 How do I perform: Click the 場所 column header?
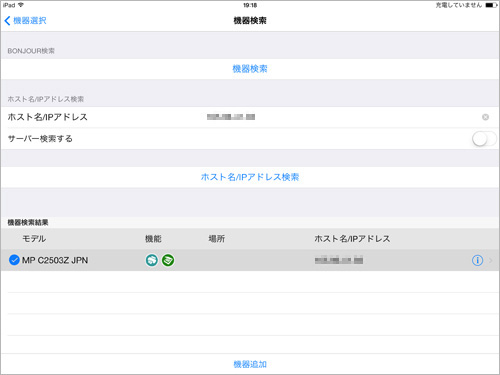tap(217, 239)
